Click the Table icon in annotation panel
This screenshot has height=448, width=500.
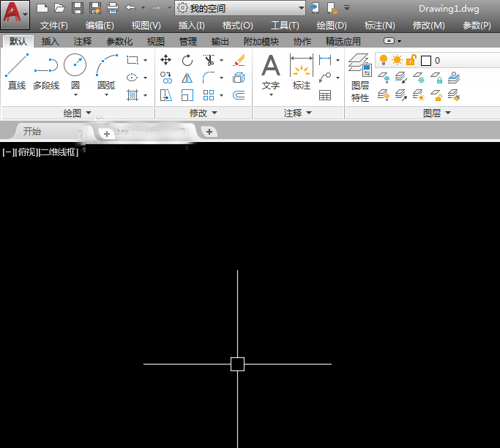[325, 95]
